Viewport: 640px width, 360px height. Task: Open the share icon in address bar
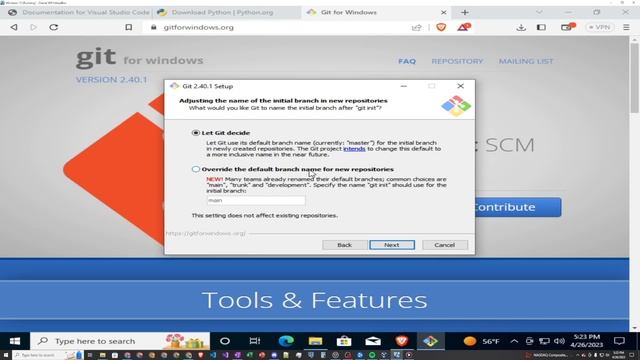[416, 27]
